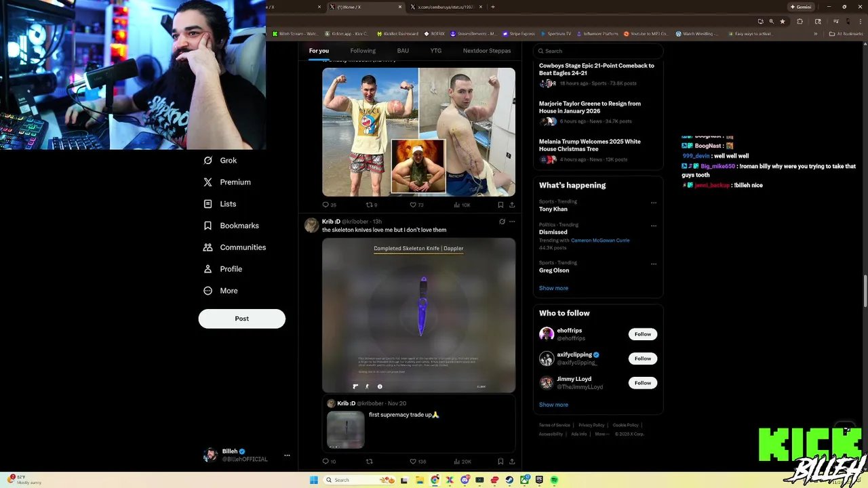Viewport: 868px width, 488px height.
Task: Open Grok from the sidebar
Action: tap(220, 161)
